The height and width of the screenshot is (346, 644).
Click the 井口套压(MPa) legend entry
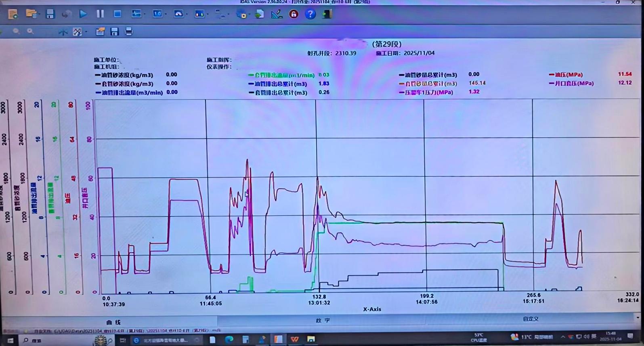coord(571,84)
